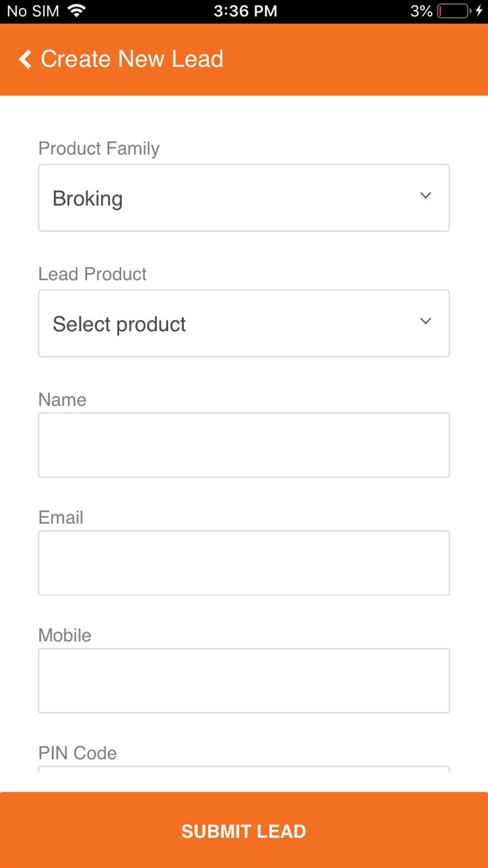The height and width of the screenshot is (868, 488).
Task: Tap the charging bolt icon
Action: pos(479,11)
